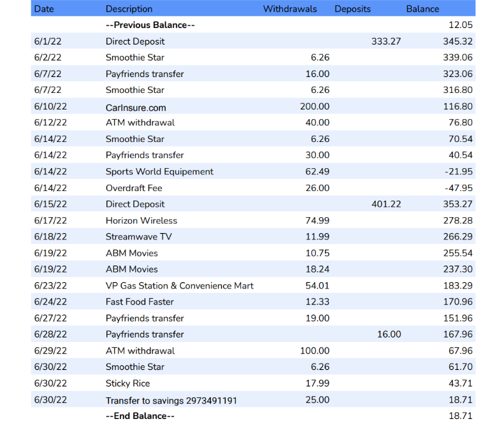The height and width of the screenshot is (426, 504).
Task: Select VP Gas Station & Convenience Mart
Action: tap(179, 285)
